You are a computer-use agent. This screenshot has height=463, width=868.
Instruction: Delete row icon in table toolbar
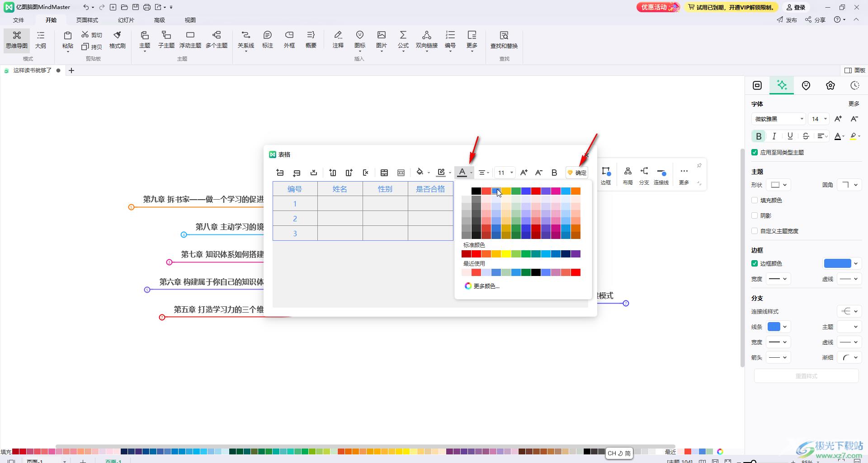coord(314,173)
